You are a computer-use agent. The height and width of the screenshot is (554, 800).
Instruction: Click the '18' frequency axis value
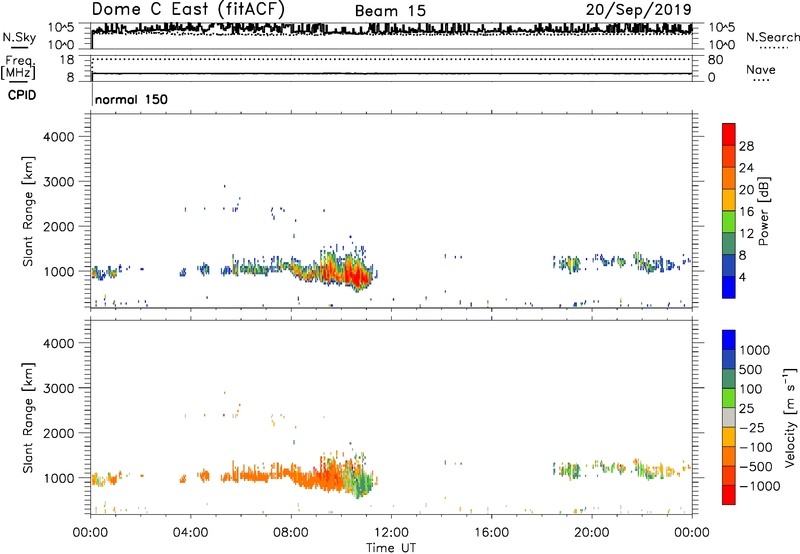(x=67, y=60)
